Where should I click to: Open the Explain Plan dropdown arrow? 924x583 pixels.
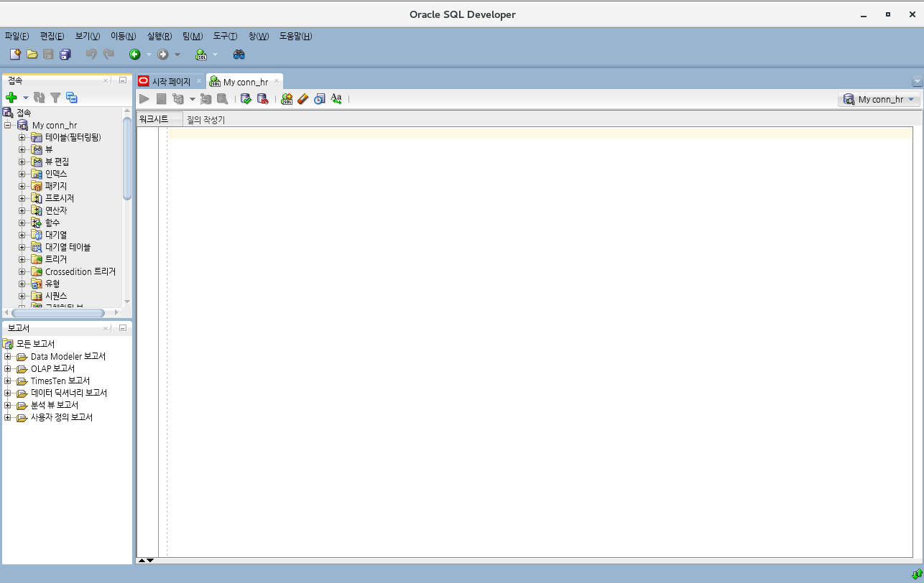click(x=192, y=99)
